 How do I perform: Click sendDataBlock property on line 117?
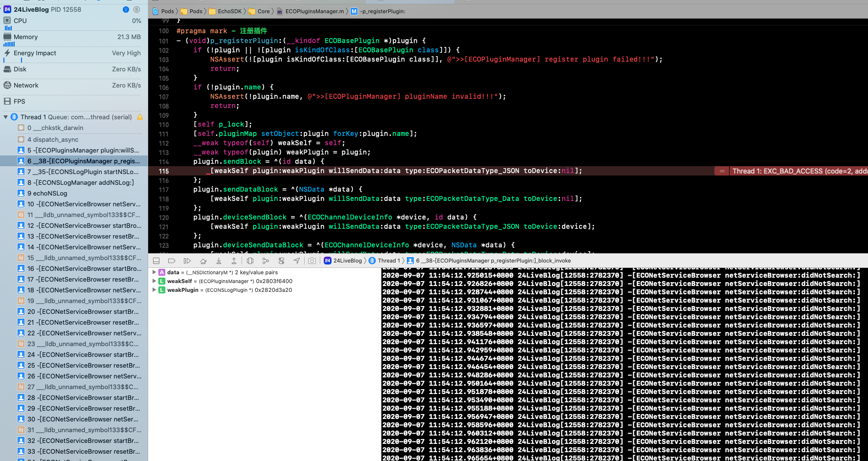[250, 190]
